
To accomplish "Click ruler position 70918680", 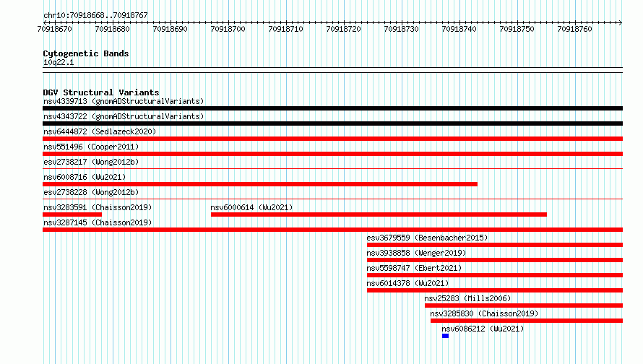I will coord(113,29).
